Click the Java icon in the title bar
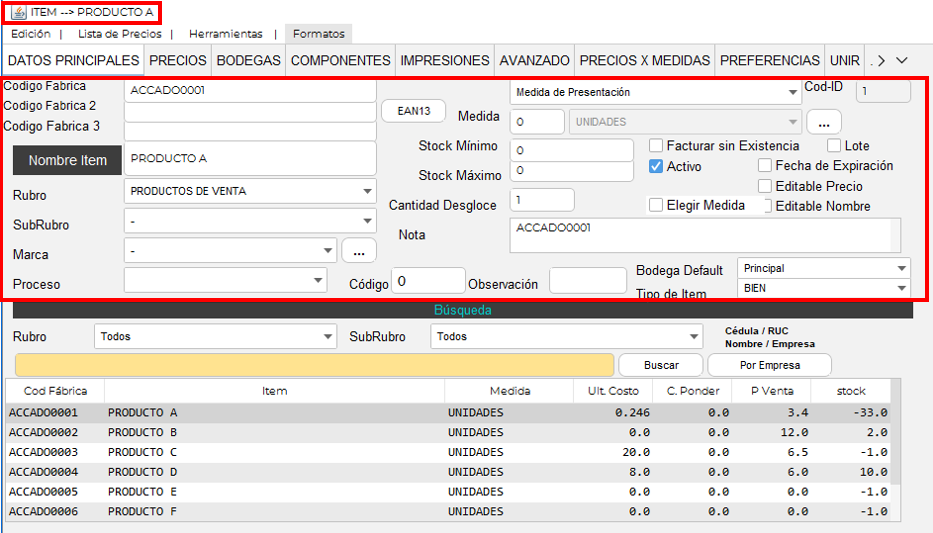Viewport: 933px width, 533px height. pyautogui.click(x=18, y=12)
